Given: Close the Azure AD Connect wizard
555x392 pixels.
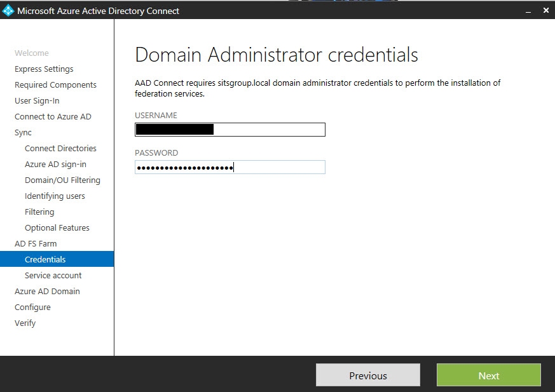Looking at the screenshot, I should [x=545, y=11].
